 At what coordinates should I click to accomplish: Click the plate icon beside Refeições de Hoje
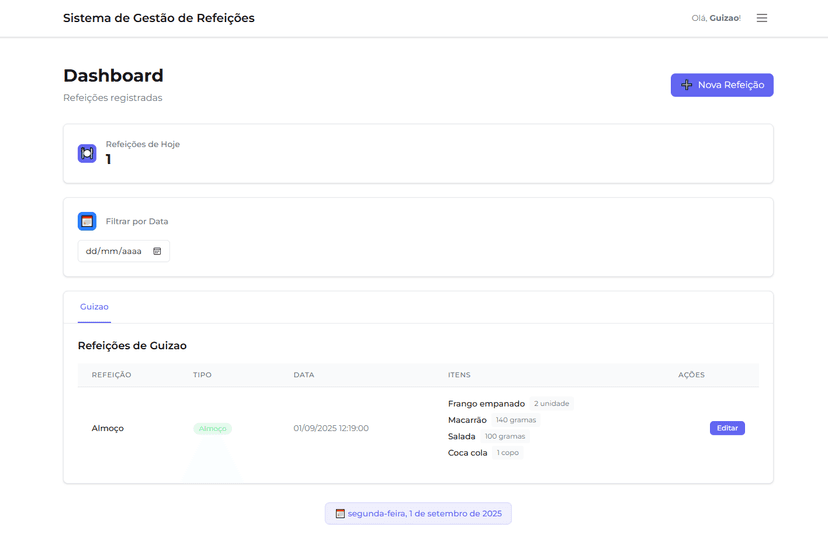point(87,153)
